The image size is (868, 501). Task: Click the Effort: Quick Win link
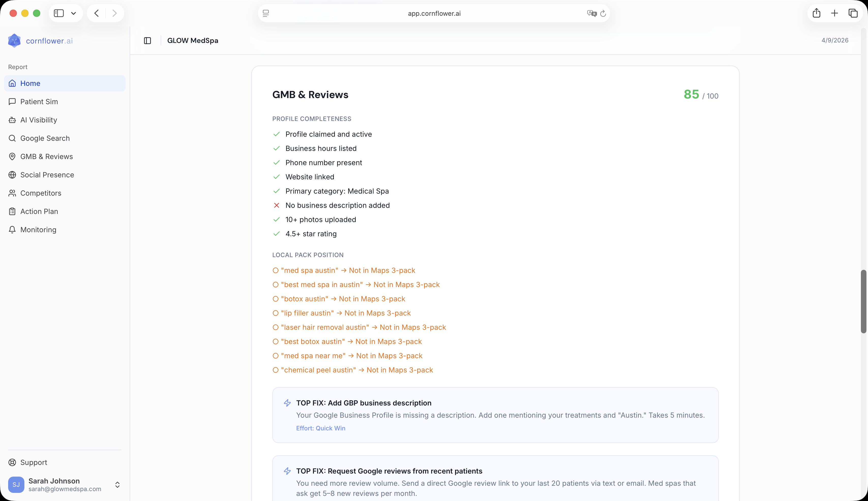[x=321, y=428]
